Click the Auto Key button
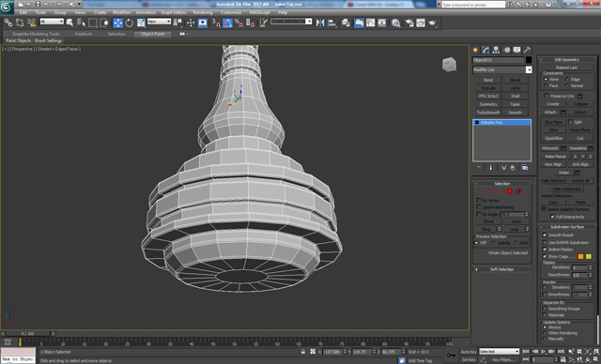This screenshot has height=364, width=601. 469,352
